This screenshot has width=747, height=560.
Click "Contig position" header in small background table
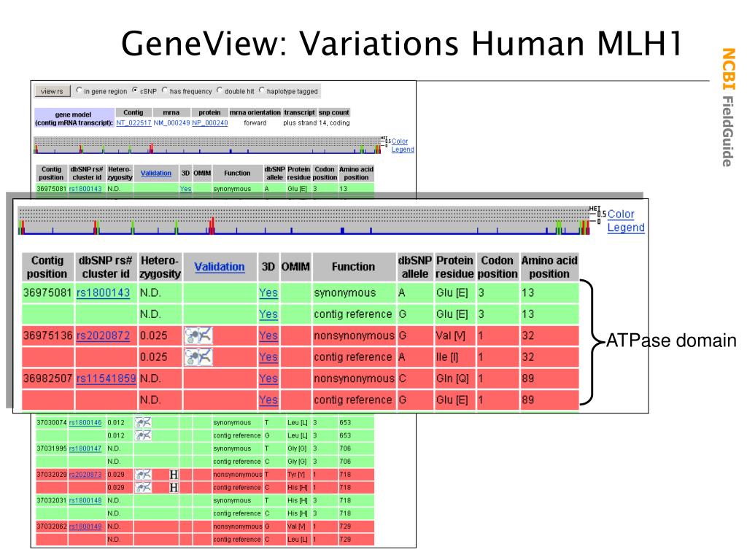(52, 174)
